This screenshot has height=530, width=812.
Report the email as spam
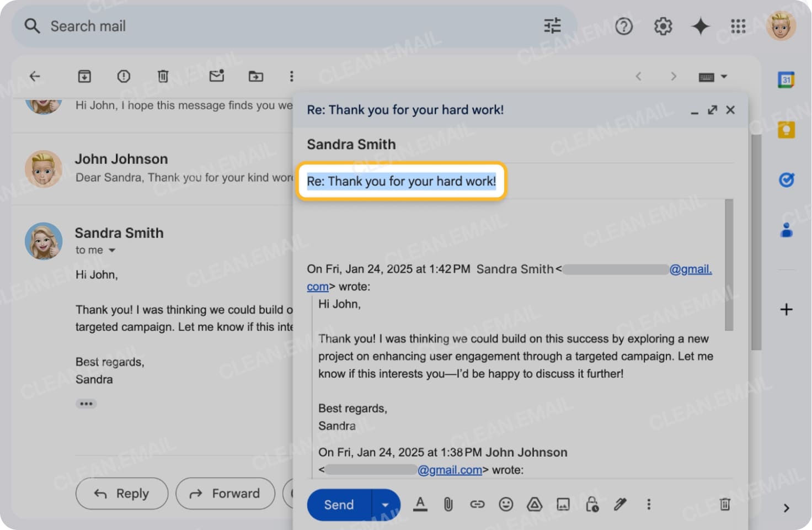pyautogui.click(x=123, y=76)
